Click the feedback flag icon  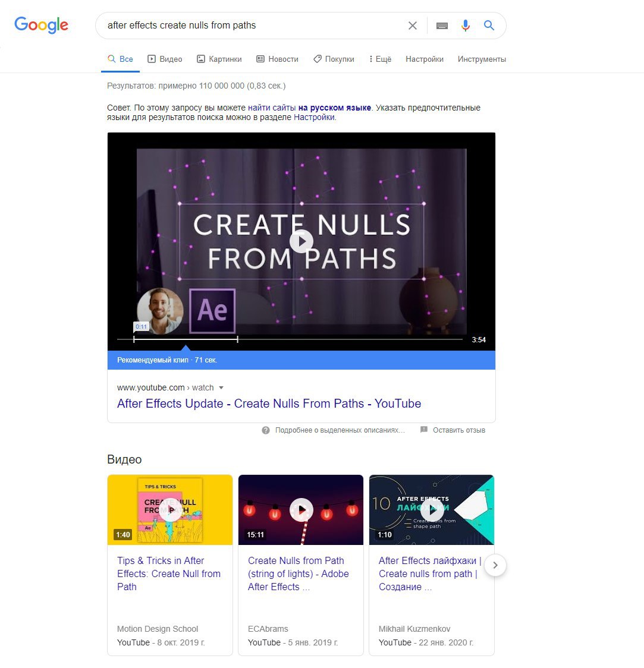click(x=423, y=430)
